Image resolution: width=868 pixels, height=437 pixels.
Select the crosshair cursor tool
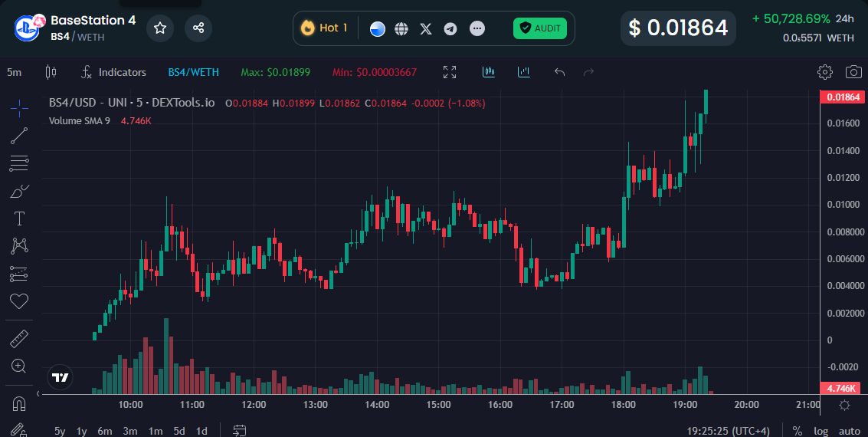19,109
